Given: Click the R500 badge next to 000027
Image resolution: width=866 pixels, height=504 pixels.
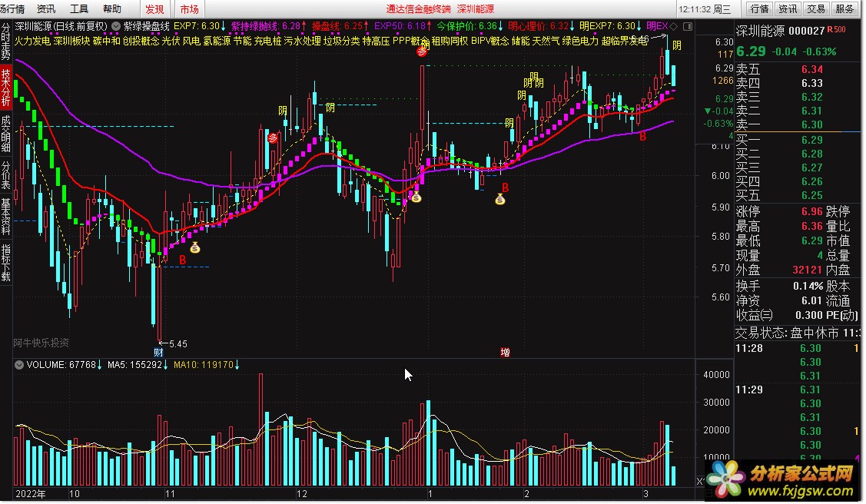Looking at the screenshot, I should point(836,29).
